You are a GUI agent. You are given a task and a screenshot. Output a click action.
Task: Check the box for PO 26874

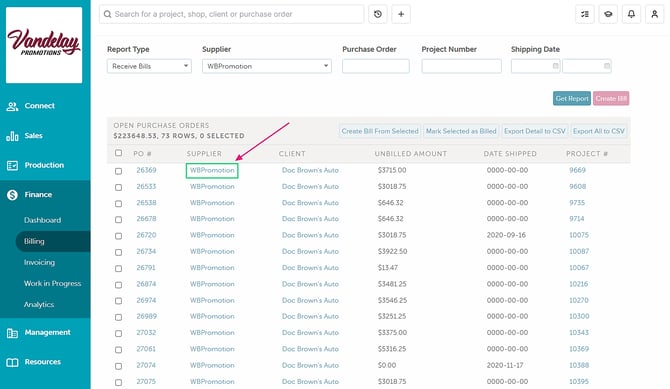(x=118, y=285)
